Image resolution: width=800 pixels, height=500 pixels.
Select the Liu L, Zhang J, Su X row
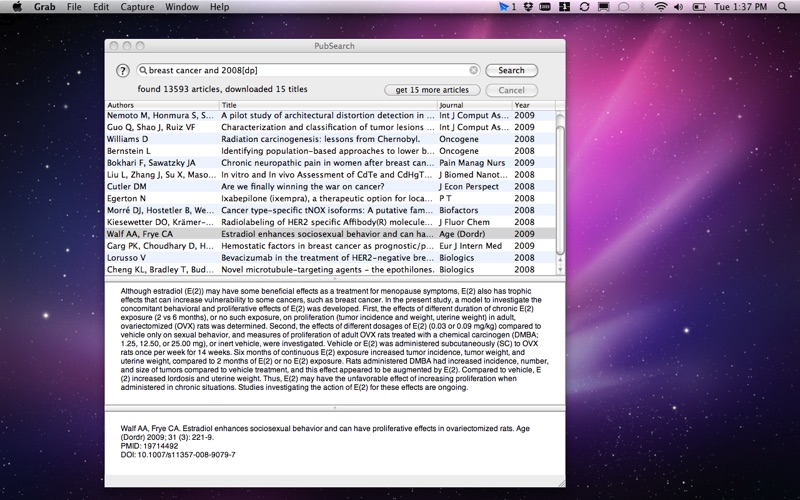point(330,174)
